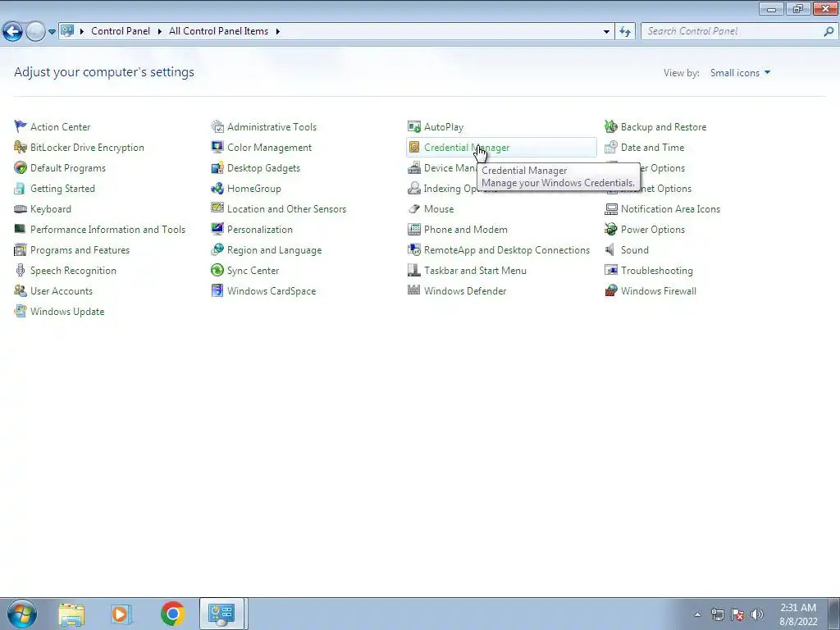The width and height of the screenshot is (840, 630).
Task: Expand the recent pages arrow beside Forward
Action: [52, 32]
